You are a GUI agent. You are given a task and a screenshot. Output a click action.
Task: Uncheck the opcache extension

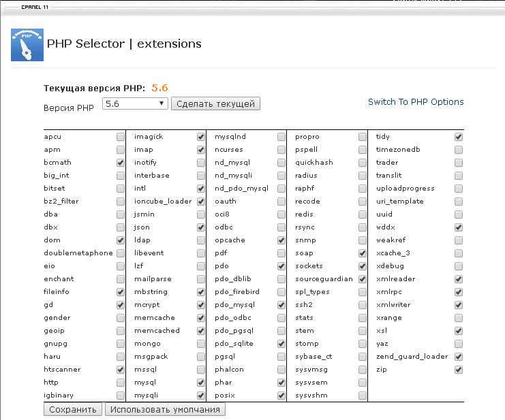click(x=281, y=240)
